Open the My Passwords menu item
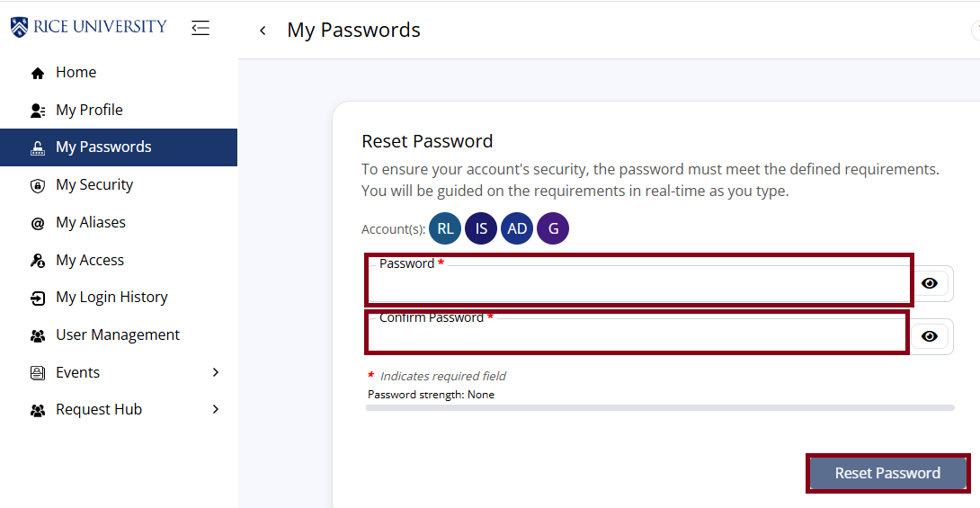This screenshot has height=508, width=980. click(x=103, y=147)
